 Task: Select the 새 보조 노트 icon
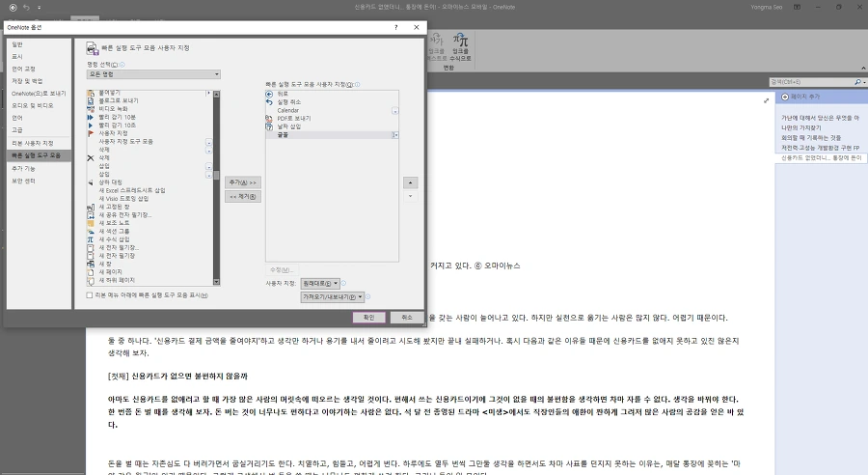91,223
